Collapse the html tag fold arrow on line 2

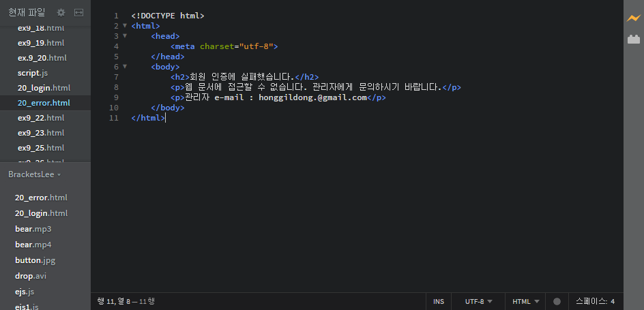tap(125, 25)
